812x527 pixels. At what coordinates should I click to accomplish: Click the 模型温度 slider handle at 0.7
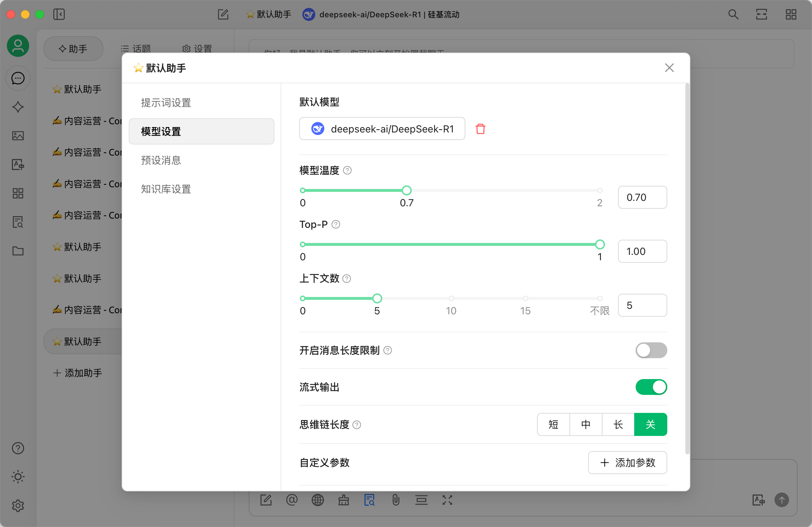[407, 190]
